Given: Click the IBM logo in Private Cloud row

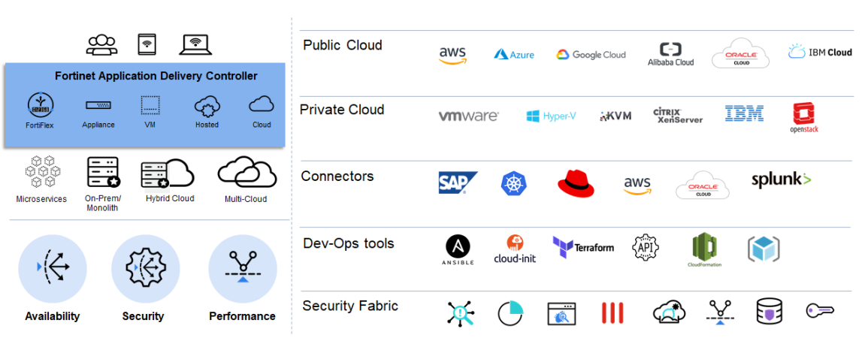Looking at the screenshot, I should click(x=744, y=113).
